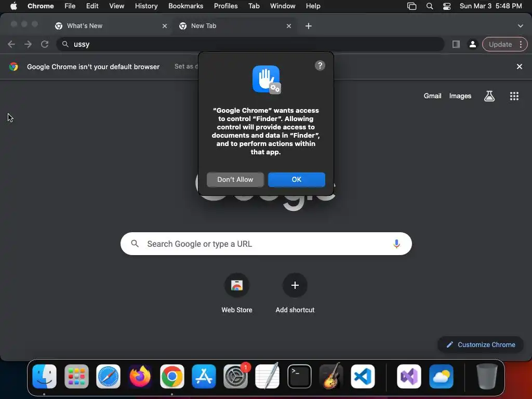Click Don't Allow in the dialog
Screen dimensions: 532x399
click(x=235, y=179)
